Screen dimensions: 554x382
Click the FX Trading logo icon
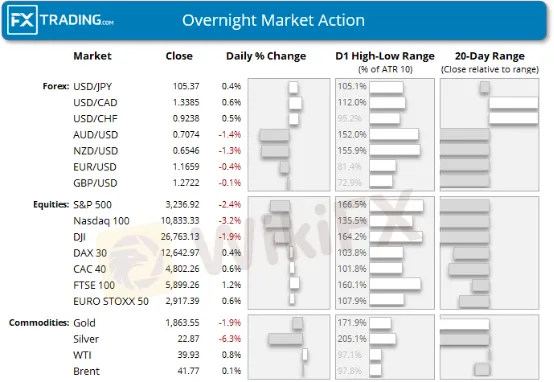coord(22,20)
